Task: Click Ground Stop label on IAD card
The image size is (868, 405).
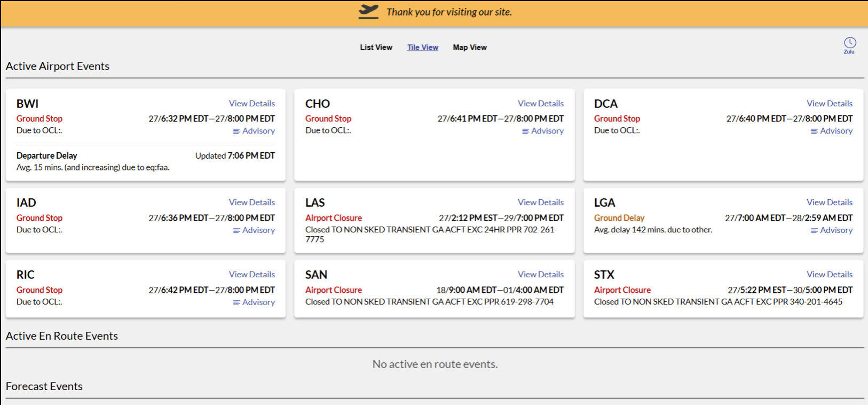Action: pyautogui.click(x=40, y=218)
